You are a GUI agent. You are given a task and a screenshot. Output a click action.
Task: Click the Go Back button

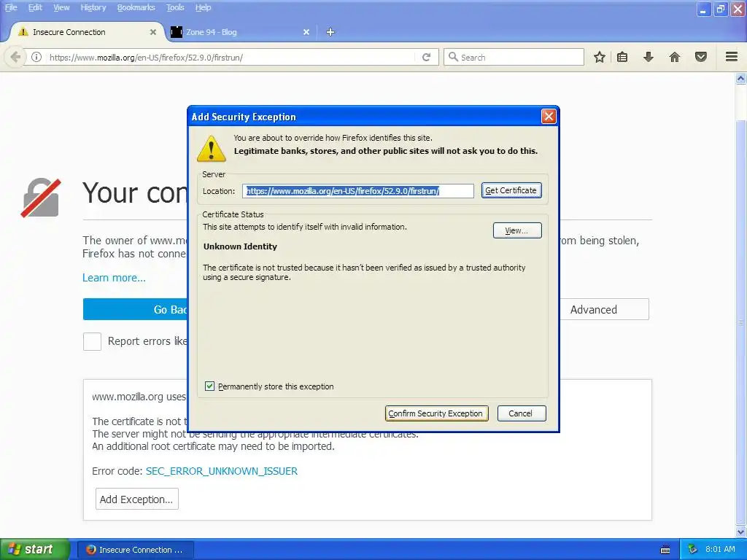(x=136, y=309)
